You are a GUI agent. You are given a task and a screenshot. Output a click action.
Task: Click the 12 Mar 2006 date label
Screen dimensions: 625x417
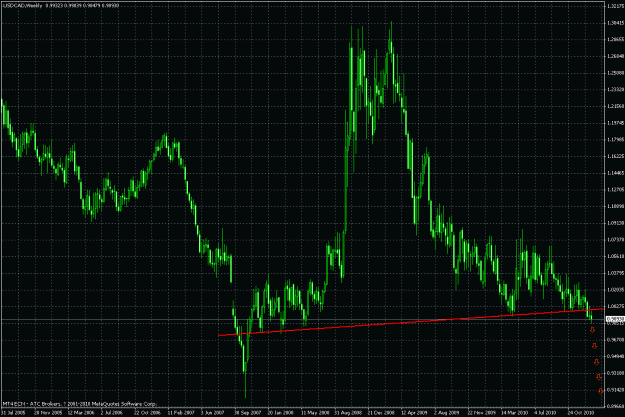pos(81,413)
